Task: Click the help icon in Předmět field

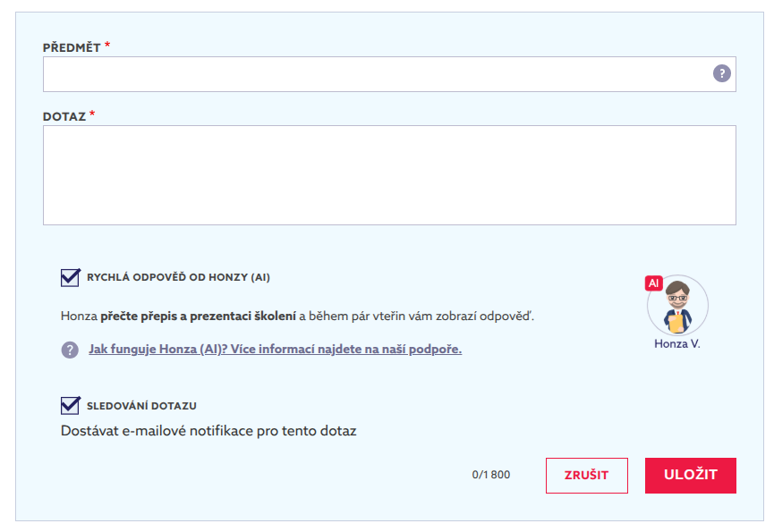Action: pyautogui.click(x=721, y=74)
